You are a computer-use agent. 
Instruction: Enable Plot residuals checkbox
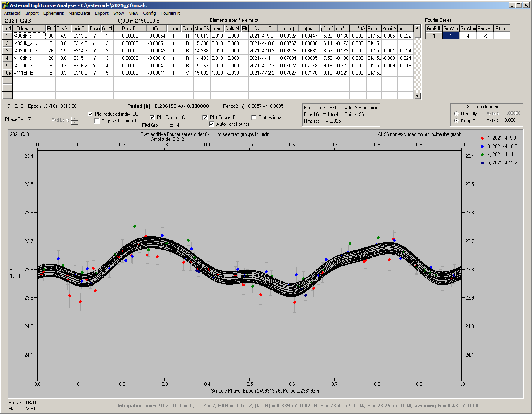254,117
